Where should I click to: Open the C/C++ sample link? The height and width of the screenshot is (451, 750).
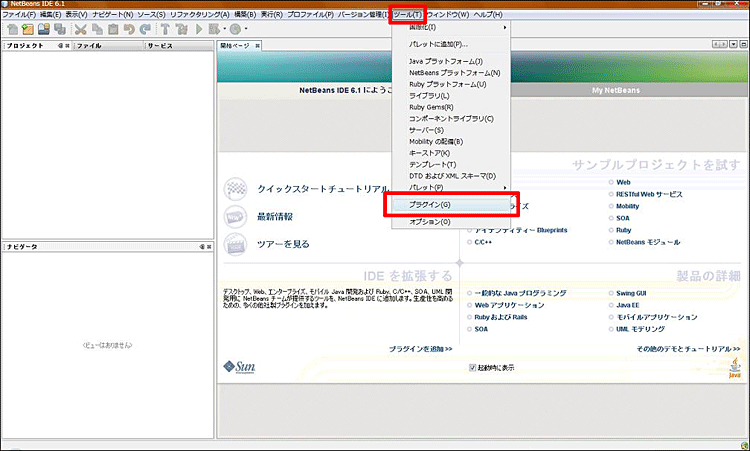point(483,242)
